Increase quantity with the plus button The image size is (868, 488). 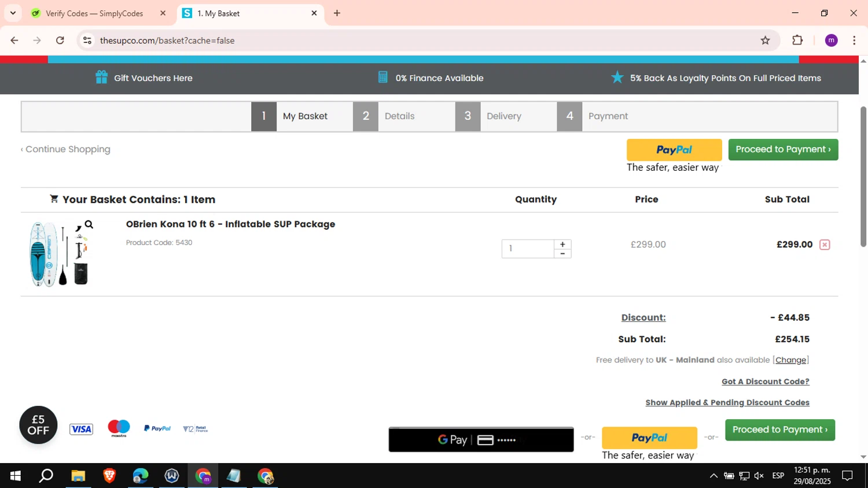click(562, 244)
